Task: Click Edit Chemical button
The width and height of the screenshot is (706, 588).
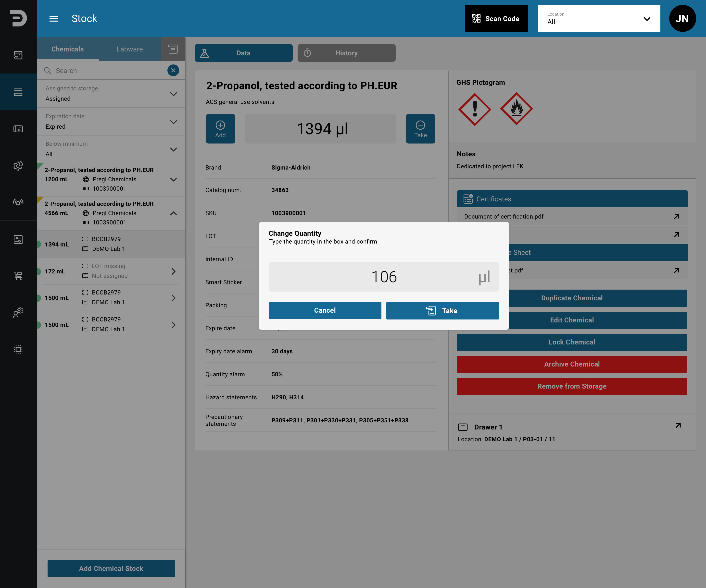Action: coord(571,320)
